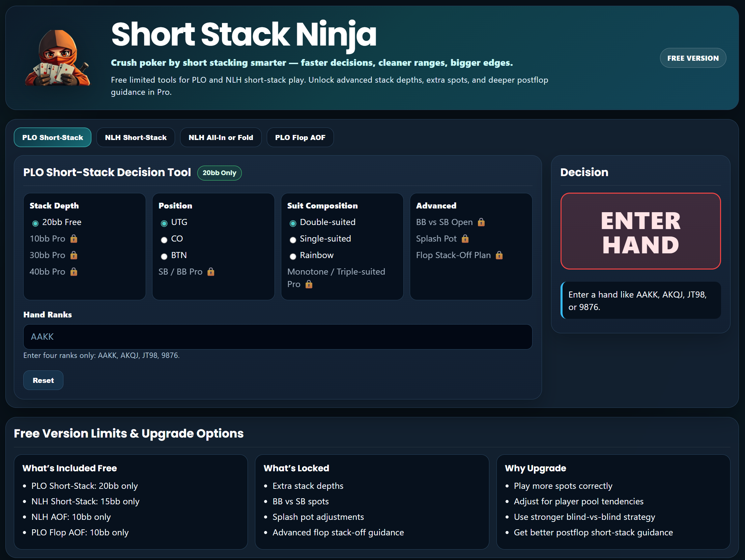Click 'NLH AOF: 10bb only' list item
This screenshot has width=745, height=560.
point(71,517)
